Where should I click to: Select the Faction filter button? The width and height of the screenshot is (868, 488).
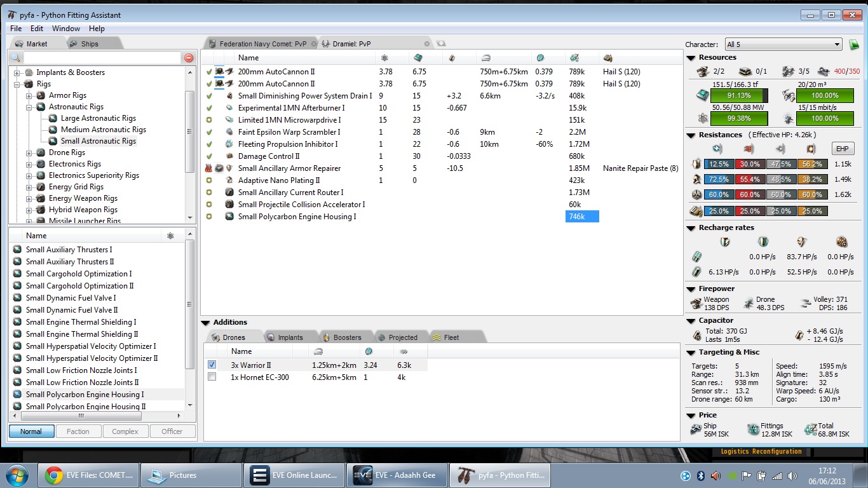[78, 431]
